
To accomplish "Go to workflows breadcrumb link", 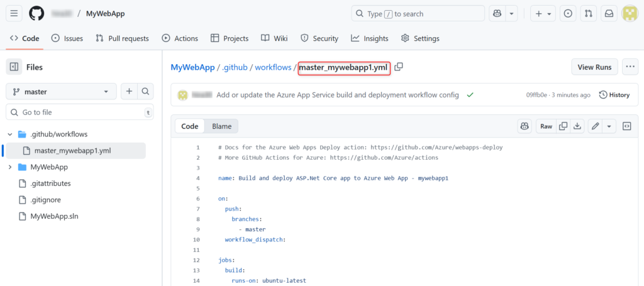I will [273, 67].
